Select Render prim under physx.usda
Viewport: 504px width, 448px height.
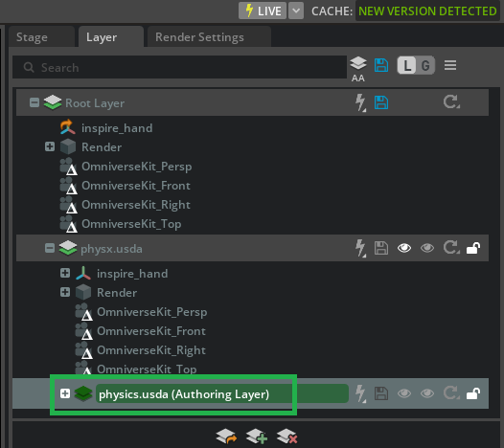(117, 293)
